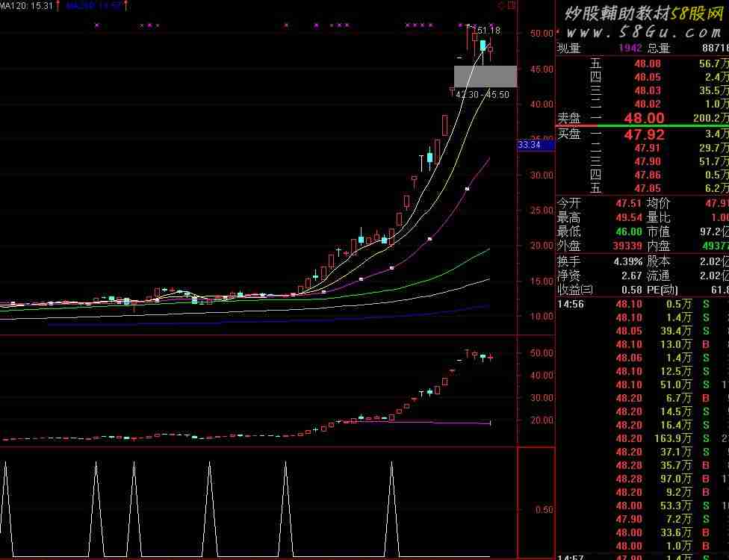
Task: Select the trade row with volume 163.9万
Action: [642, 439]
